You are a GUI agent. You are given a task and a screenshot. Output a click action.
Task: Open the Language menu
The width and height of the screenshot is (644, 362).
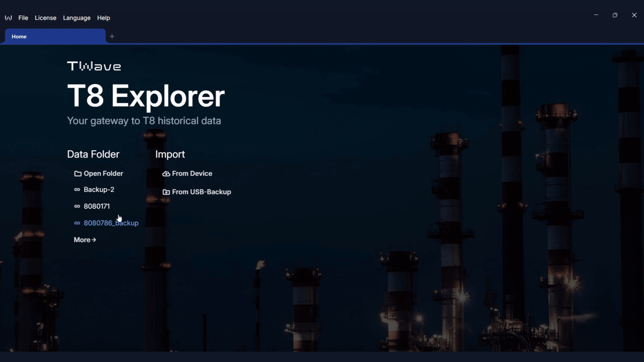pyautogui.click(x=76, y=18)
